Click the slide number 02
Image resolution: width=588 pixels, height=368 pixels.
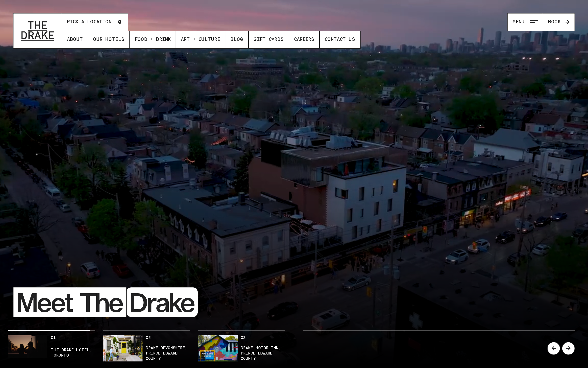[148, 338]
